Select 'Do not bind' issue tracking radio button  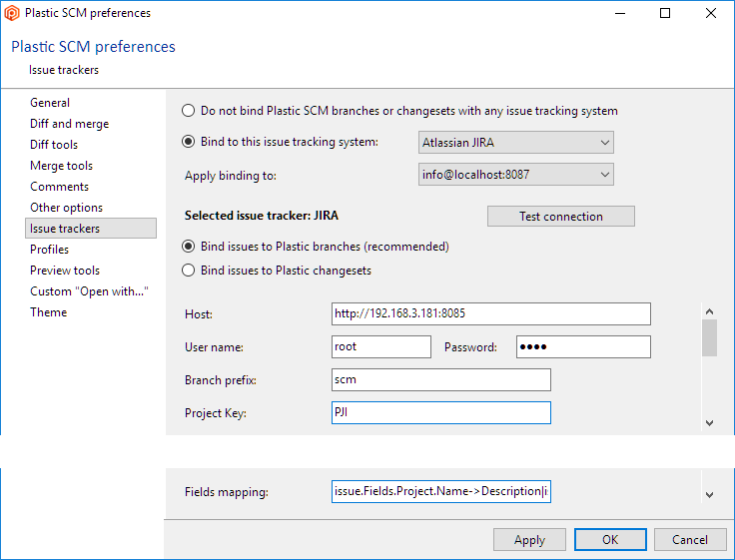[189, 111]
